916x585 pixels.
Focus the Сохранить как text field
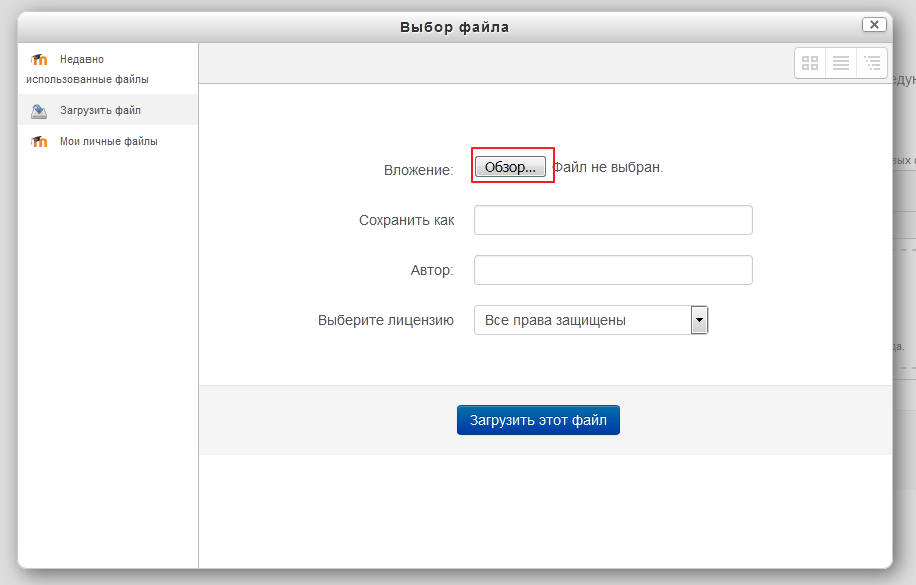pyautogui.click(x=613, y=220)
